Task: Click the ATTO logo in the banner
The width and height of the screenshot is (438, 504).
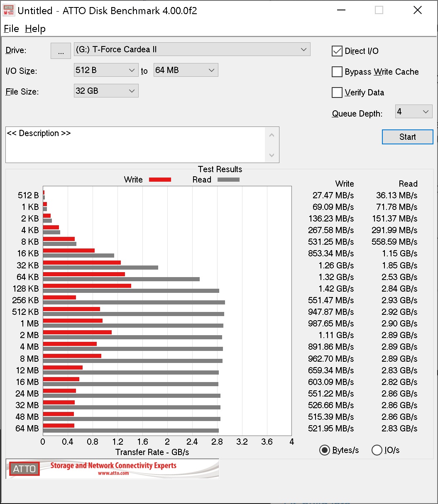Action: coord(24,469)
